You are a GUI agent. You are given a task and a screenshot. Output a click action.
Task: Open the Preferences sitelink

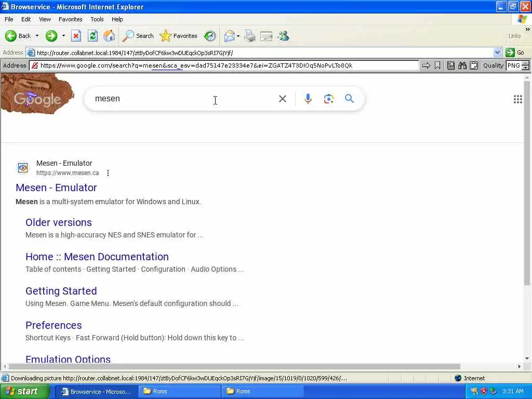tap(54, 325)
